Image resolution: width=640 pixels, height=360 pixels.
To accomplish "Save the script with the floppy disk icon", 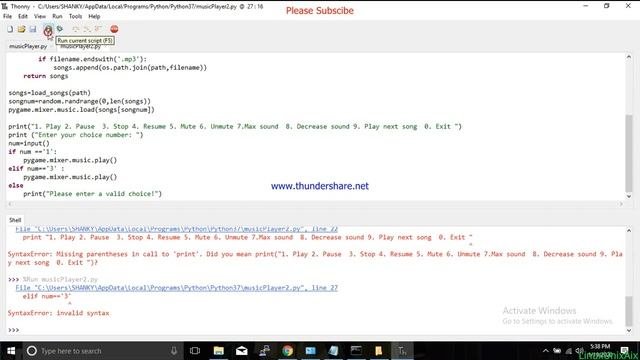I will click(x=33, y=29).
